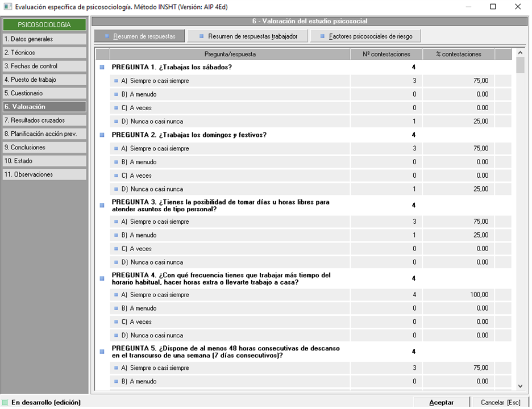This screenshot has height=409, width=532.
Task: Select 9. Conclusiones in sidebar
Action: [44, 147]
